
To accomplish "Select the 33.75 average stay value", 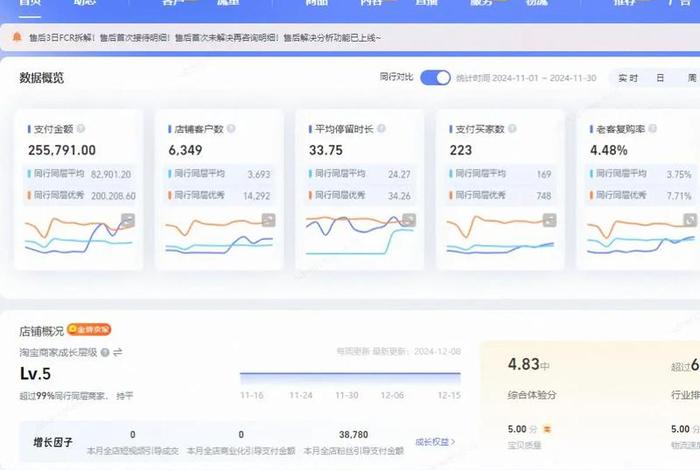I will pos(326,150).
